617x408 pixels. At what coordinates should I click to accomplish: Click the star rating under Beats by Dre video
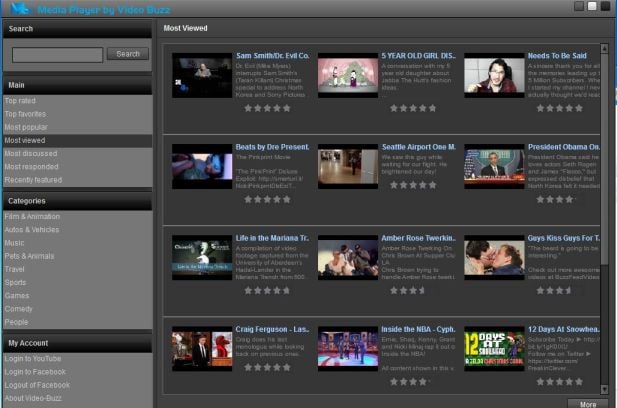coord(267,199)
